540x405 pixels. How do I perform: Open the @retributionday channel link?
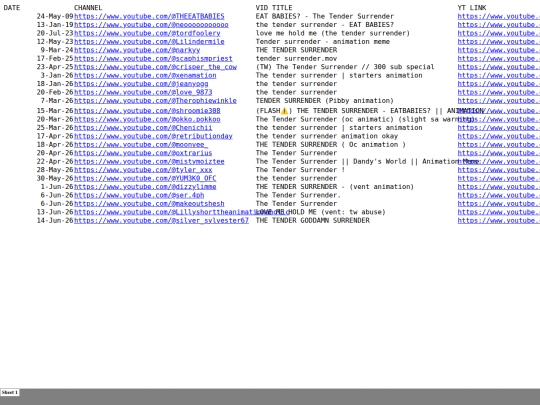(x=153, y=136)
